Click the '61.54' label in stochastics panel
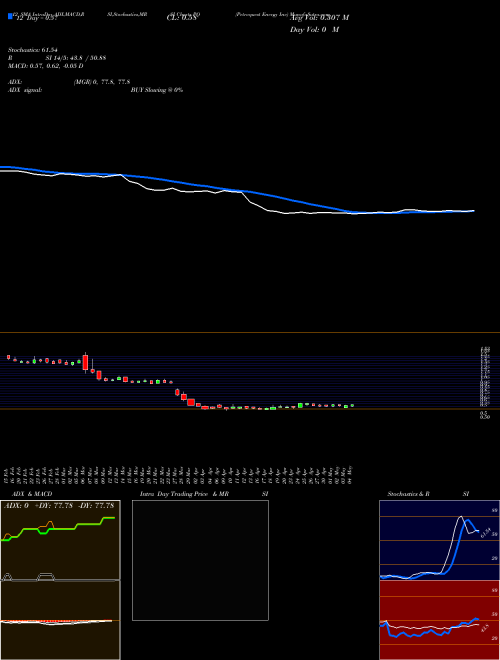Viewport: 500px width, 660px height. (x=485, y=533)
